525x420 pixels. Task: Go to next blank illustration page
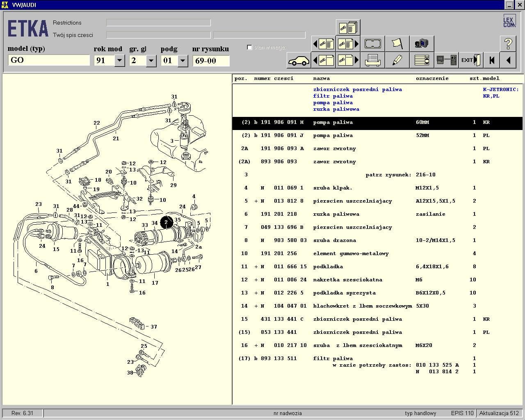click(x=348, y=60)
